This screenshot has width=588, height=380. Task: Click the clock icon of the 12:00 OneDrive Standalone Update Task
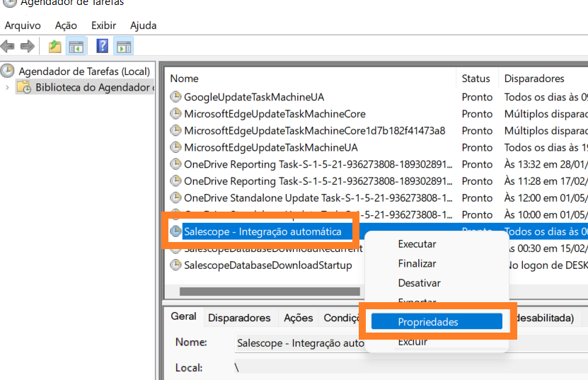click(x=175, y=197)
